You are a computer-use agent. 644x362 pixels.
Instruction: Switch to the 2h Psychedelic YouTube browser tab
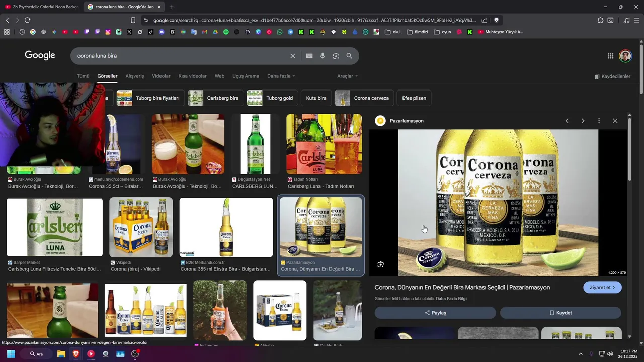coord(41,7)
